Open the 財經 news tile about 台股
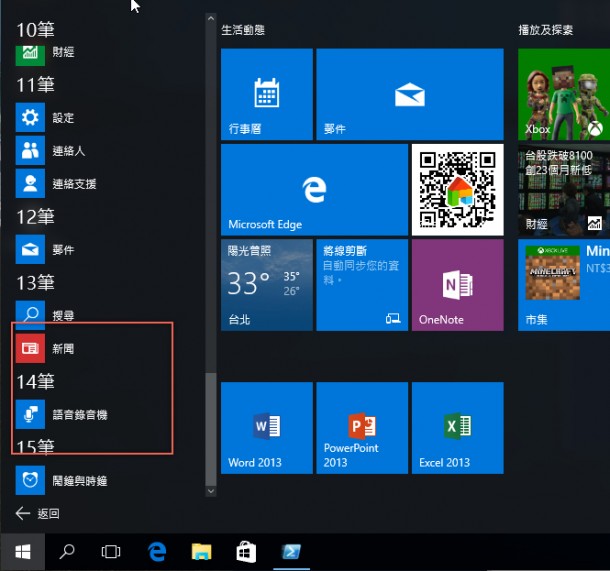Image resolution: width=610 pixels, height=571 pixels. 564,190
